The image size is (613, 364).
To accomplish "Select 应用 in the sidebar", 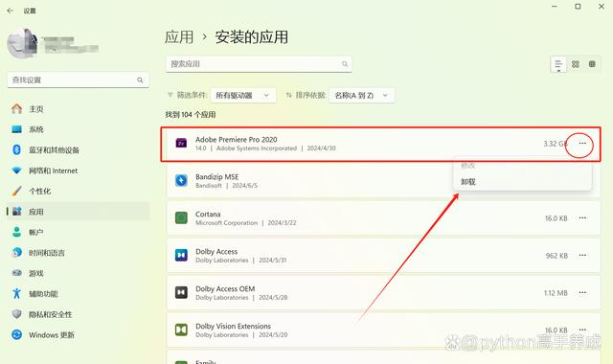I will coord(78,212).
